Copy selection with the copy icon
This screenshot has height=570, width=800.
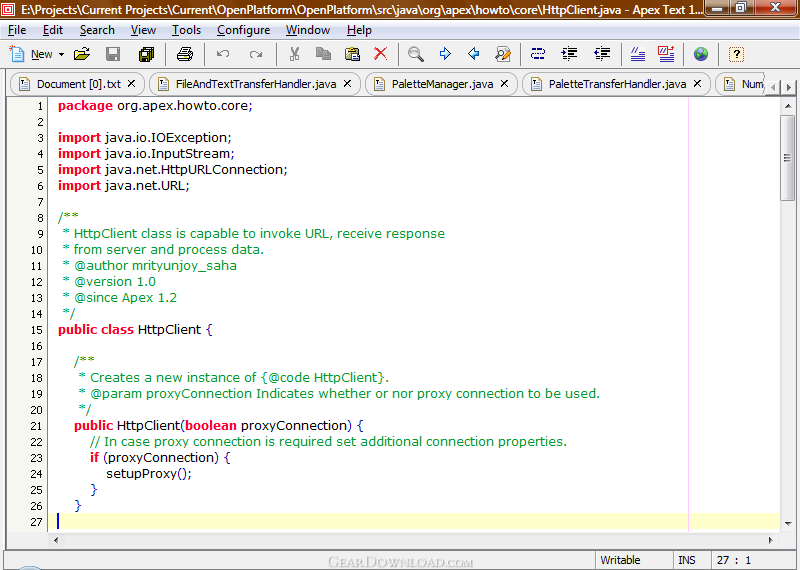(x=323, y=54)
